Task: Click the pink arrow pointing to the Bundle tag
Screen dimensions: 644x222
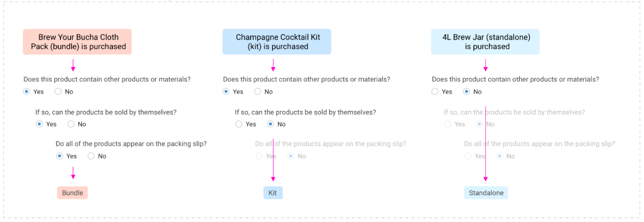Action: click(73, 173)
